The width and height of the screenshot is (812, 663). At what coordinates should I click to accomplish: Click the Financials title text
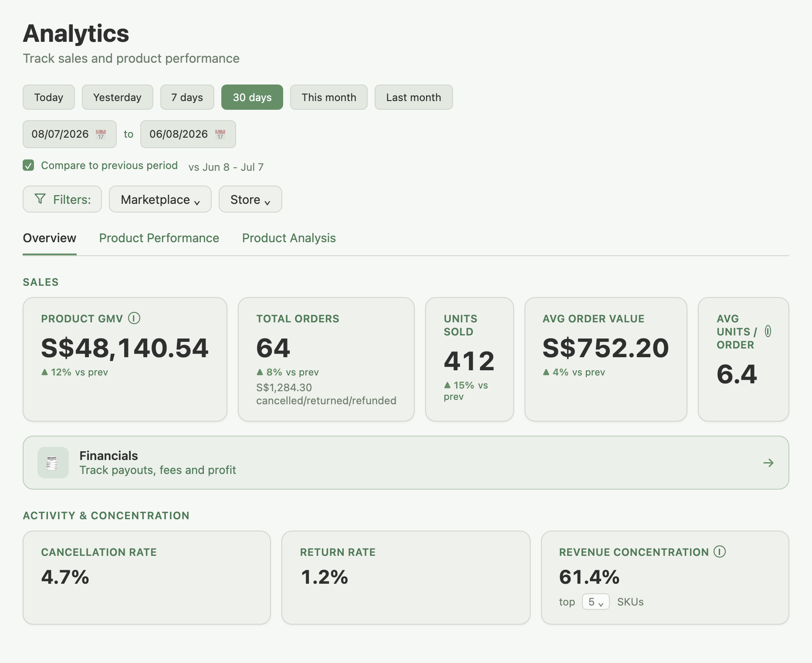click(109, 456)
